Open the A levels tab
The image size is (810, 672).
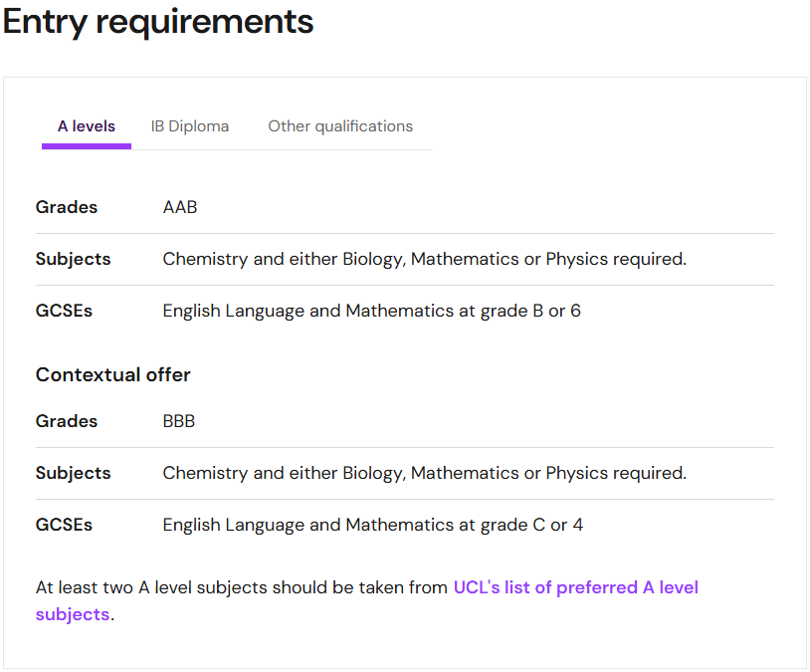87,126
